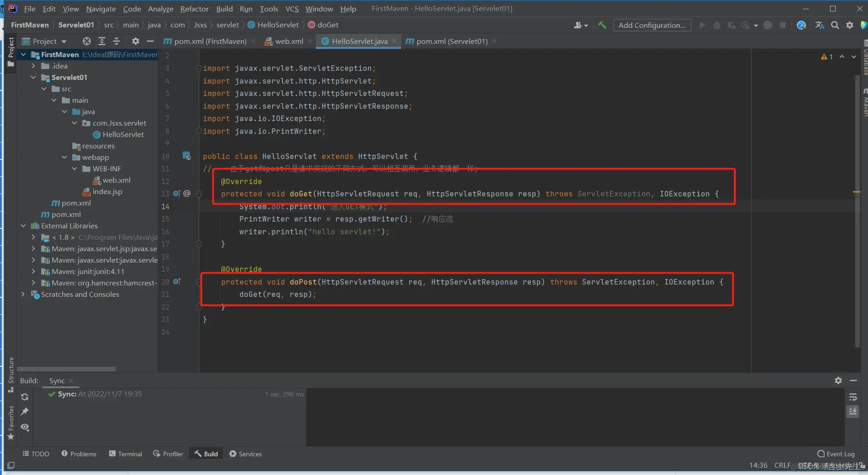
Task: Click the translate icon in toolbar
Action: tap(820, 25)
